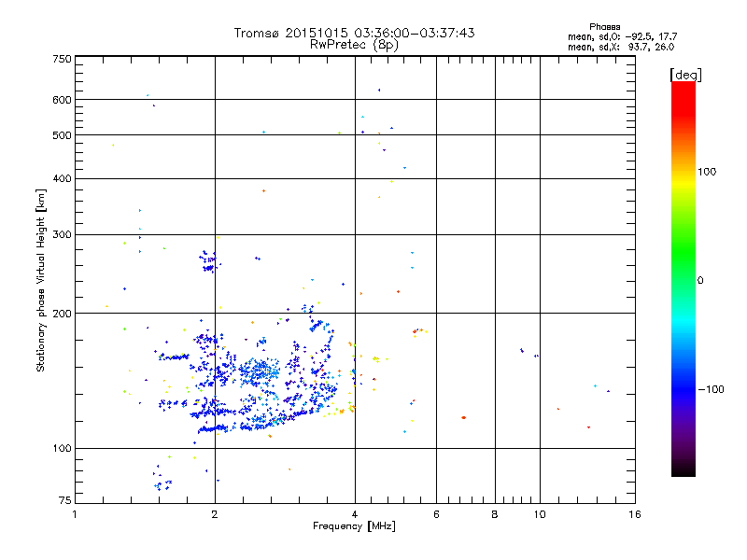Click the 'mean, sd,X: 93.7, 26.0' line
The height and width of the screenshot is (560, 747).
coord(621,47)
